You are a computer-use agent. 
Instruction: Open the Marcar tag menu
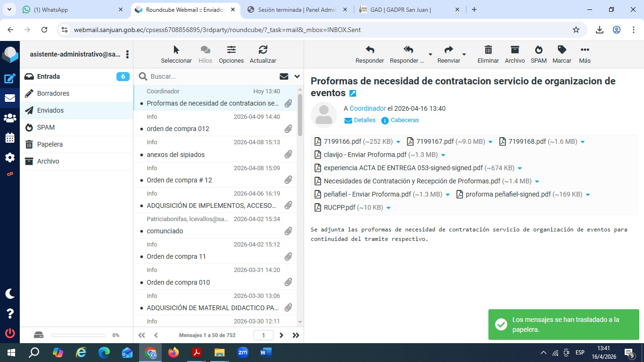[x=561, y=50]
